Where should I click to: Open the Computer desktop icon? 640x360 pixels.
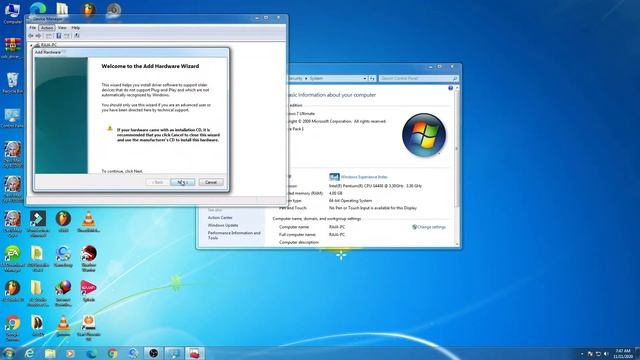(x=12, y=13)
